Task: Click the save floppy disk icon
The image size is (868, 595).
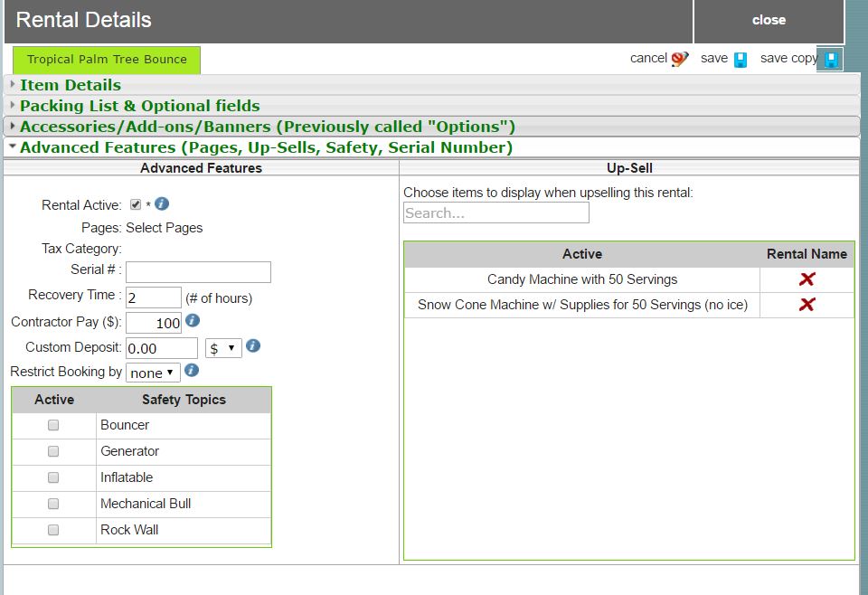Action: (741, 60)
